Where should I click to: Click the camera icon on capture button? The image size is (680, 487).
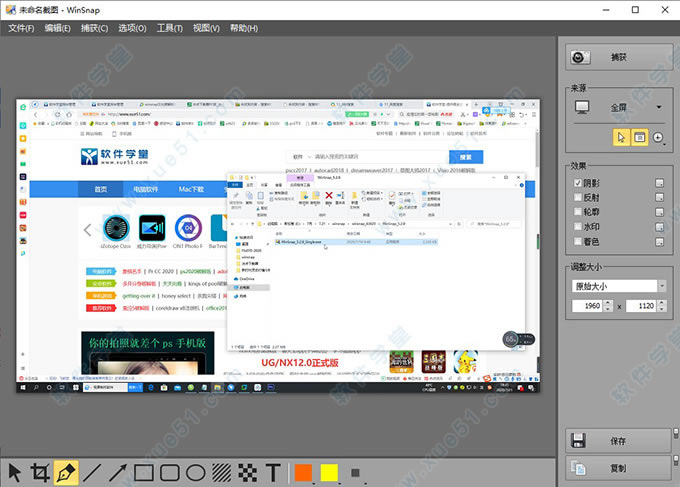pyautogui.click(x=580, y=57)
